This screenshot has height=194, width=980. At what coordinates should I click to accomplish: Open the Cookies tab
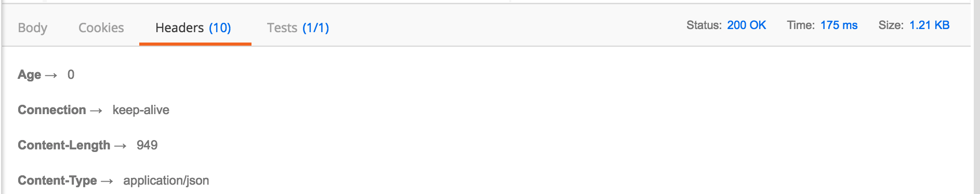[x=101, y=27]
